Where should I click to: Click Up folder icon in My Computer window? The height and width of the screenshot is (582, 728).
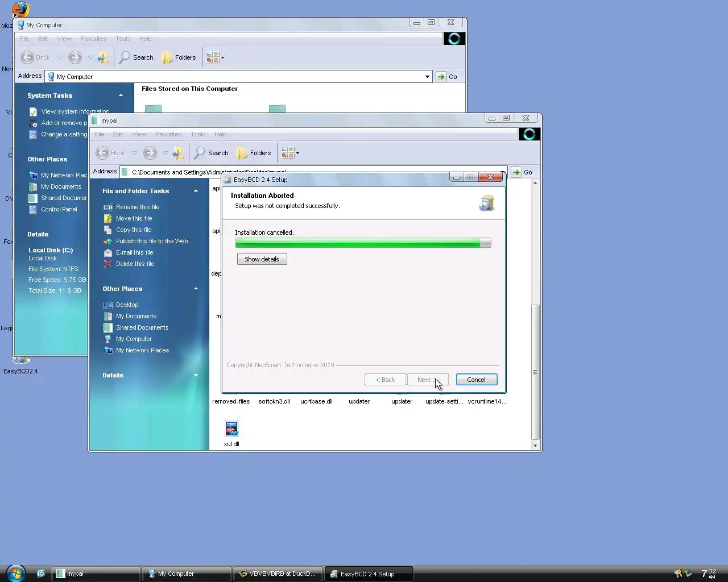click(x=103, y=57)
